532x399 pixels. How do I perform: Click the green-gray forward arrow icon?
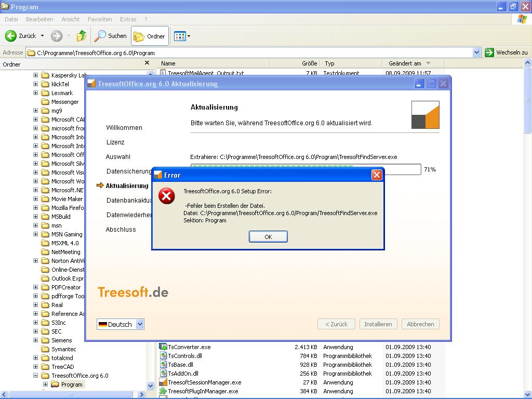click(57, 36)
